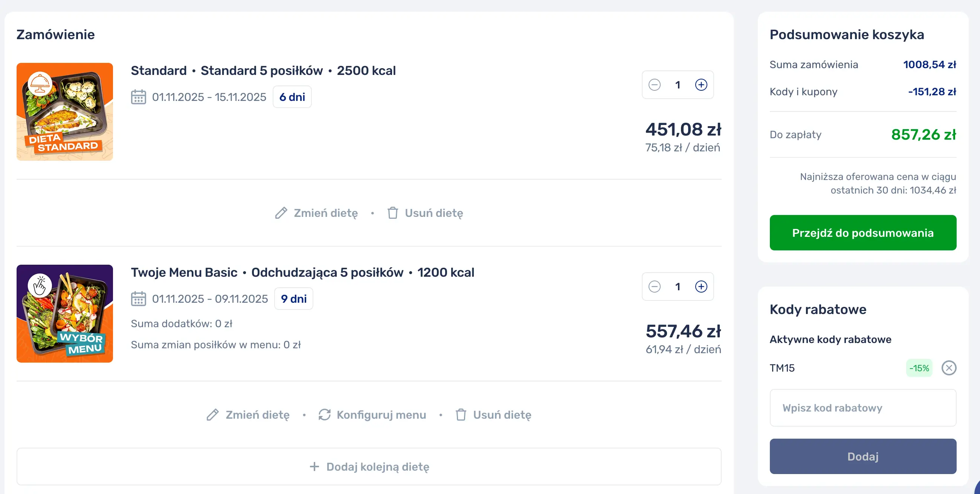Click trash icon to remove Twoje Menu Basic
The image size is (980, 494).
[461, 415]
